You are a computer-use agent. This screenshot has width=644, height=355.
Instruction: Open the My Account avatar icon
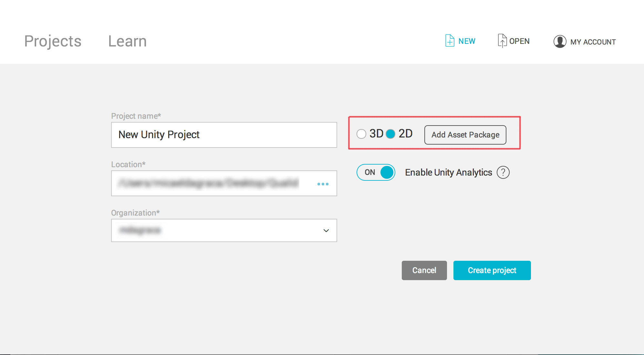click(x=560, y=42)
